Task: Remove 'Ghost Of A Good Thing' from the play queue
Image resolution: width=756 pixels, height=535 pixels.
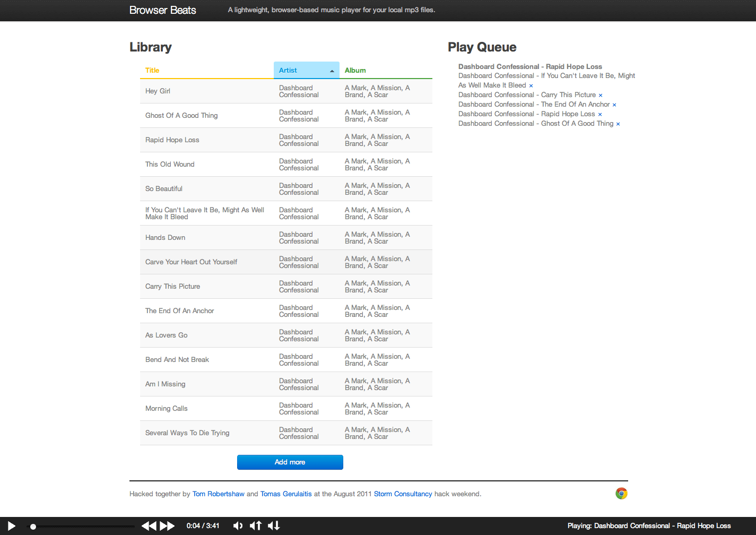Action: 618,124
